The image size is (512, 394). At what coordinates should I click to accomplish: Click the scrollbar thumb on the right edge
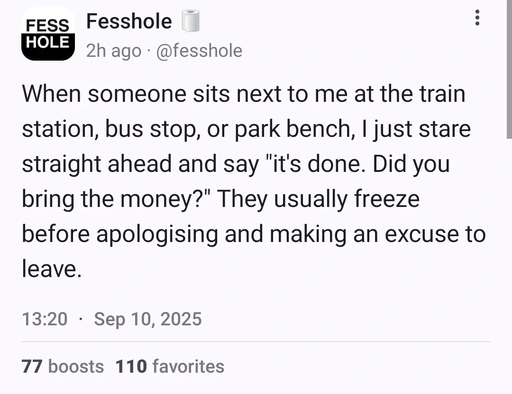pos(509,69)
